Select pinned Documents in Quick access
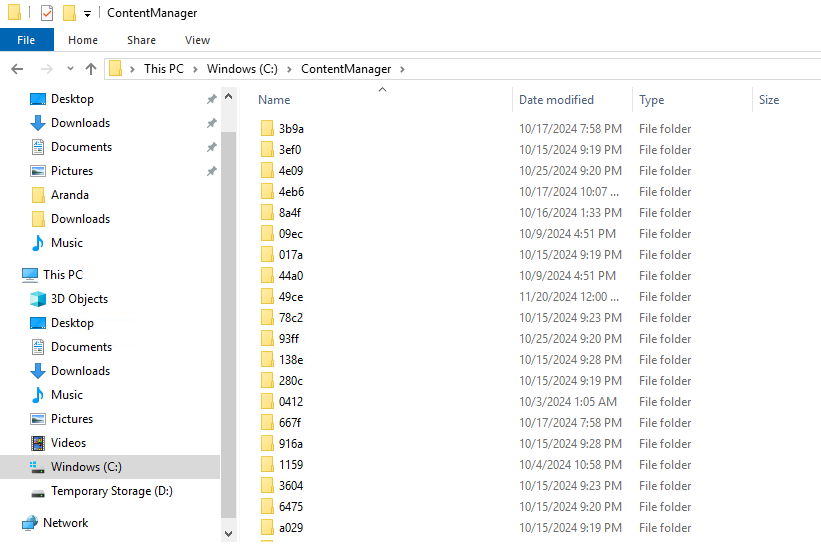 point(81,147)
